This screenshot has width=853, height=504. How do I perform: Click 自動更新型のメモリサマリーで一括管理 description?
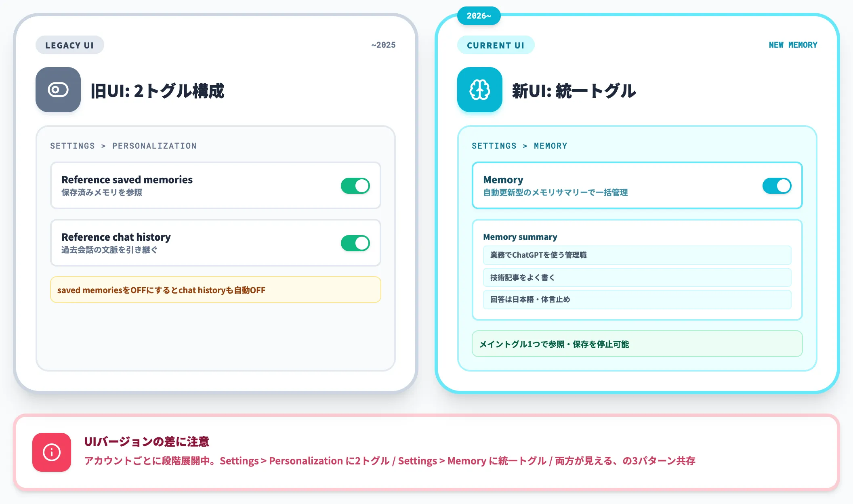[555, 193]
